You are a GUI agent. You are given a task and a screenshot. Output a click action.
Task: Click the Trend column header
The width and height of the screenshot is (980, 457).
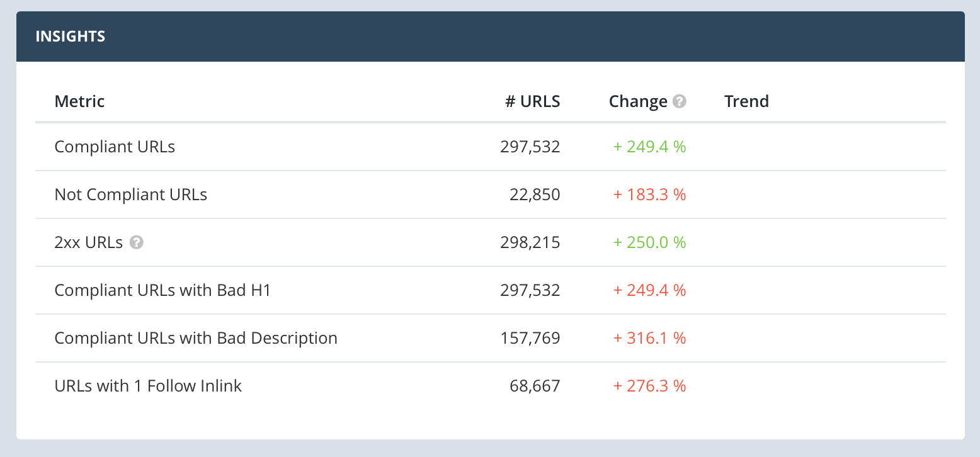746,101
